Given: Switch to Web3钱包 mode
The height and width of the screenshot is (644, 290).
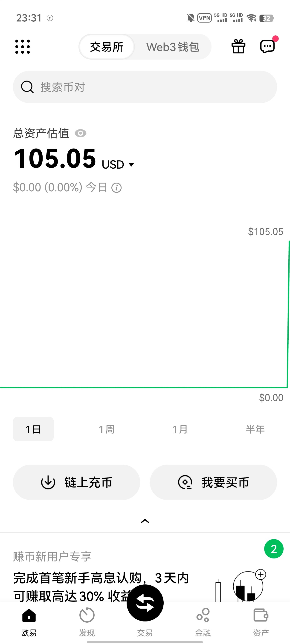Looking at the screenshot, I should pos(173,47).
